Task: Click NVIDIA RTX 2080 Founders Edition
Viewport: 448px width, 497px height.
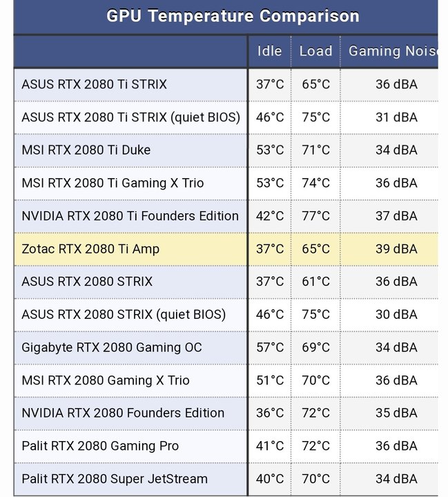Action: (123, 413)
